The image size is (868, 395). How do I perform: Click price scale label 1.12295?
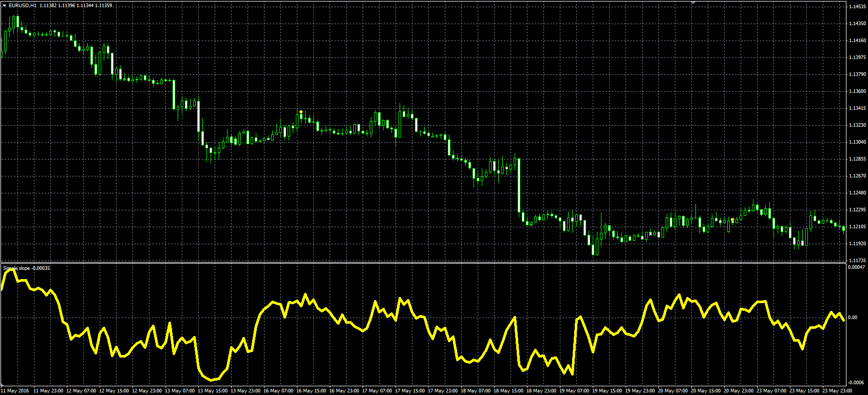pyautogui.click(x=858, y=210)
